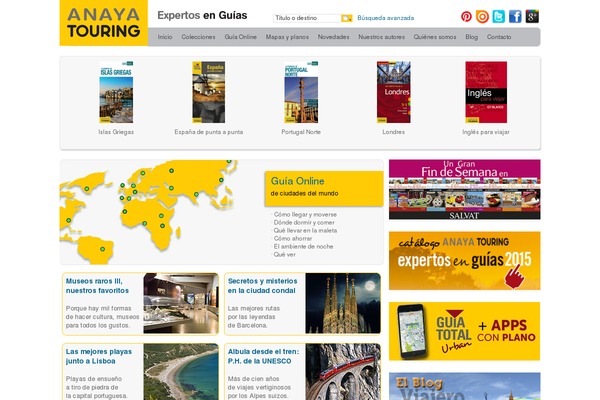Select 'Cómo ahorrar' list item
The height and width of the screenshot is (400, 600).
tap(292, 238)
